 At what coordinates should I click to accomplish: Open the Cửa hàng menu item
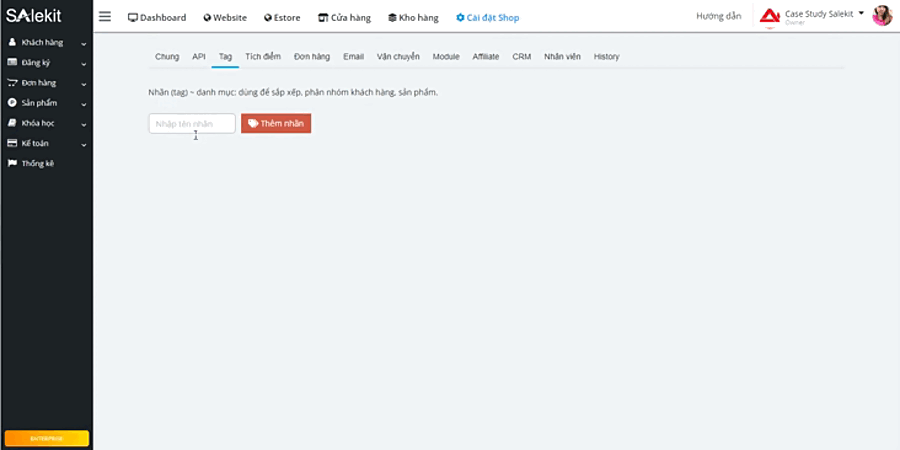(344, 18)
